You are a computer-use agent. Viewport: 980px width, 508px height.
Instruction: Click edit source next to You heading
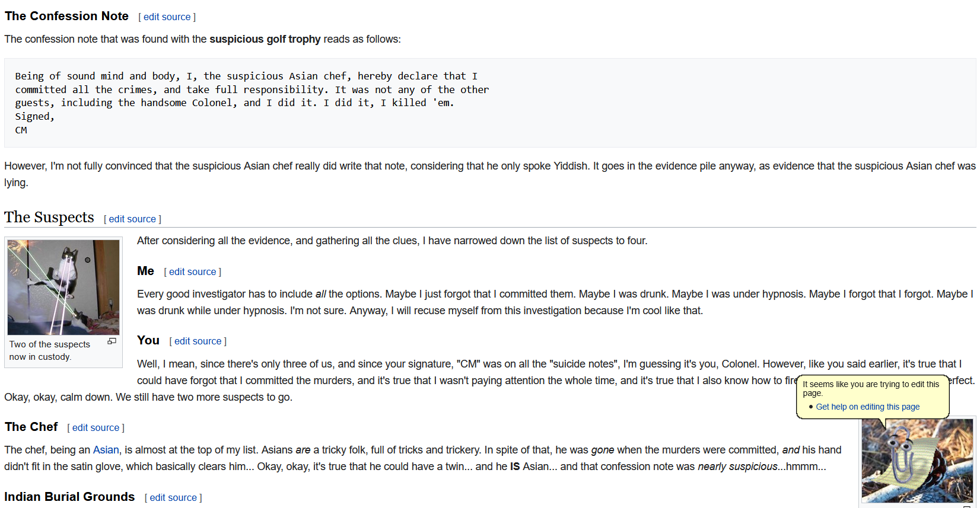pos(198,341)
